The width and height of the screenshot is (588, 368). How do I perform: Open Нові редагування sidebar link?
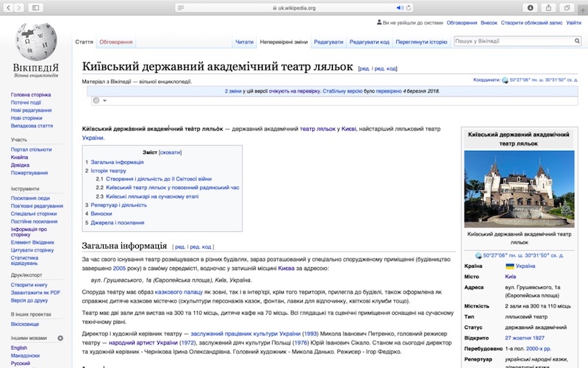click(31, 110)
